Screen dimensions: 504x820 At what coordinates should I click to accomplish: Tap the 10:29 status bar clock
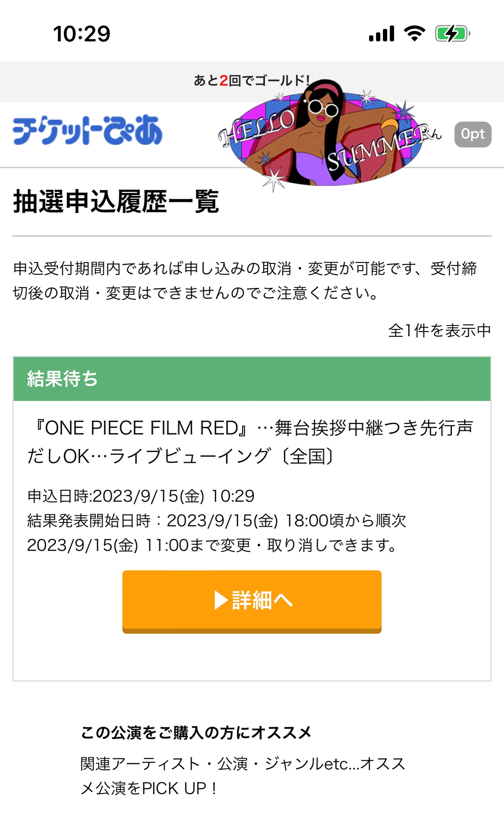[x=82, y=34]
